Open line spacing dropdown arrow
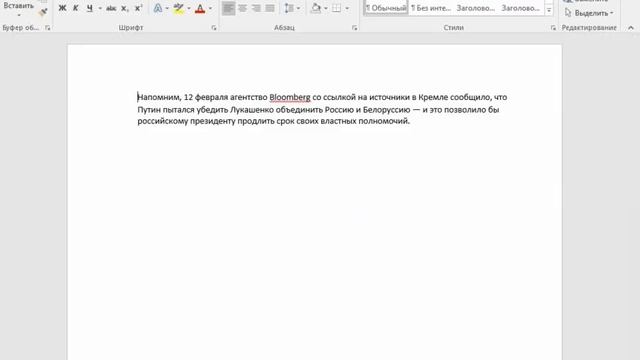Screen dimensions: 640x360 tap(298, 8)
